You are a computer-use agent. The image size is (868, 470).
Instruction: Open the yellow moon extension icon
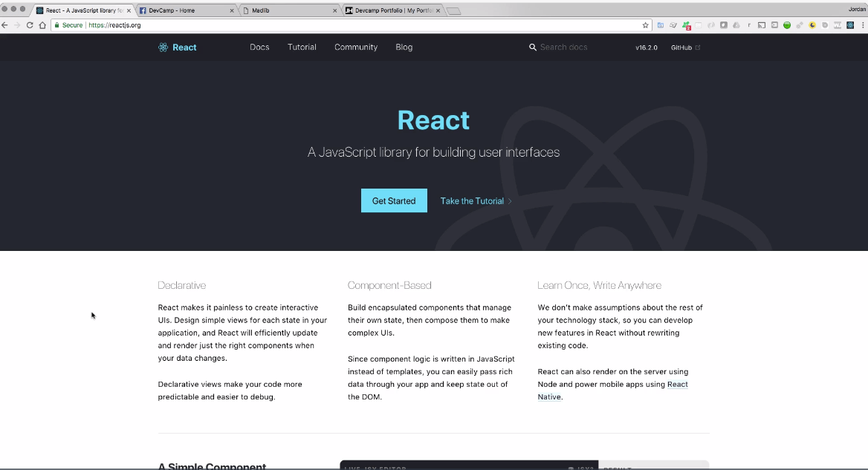coord(812,25)
